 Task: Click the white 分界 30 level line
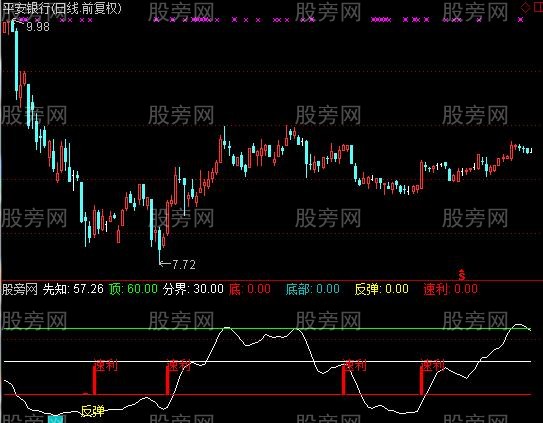[x=267, y=361]
